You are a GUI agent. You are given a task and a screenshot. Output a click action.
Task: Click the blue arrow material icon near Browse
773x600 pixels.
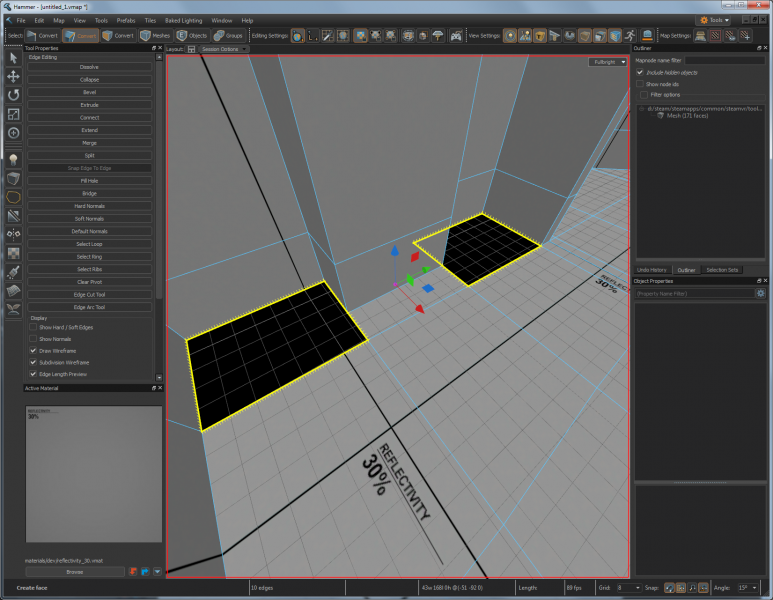(145, 571)
